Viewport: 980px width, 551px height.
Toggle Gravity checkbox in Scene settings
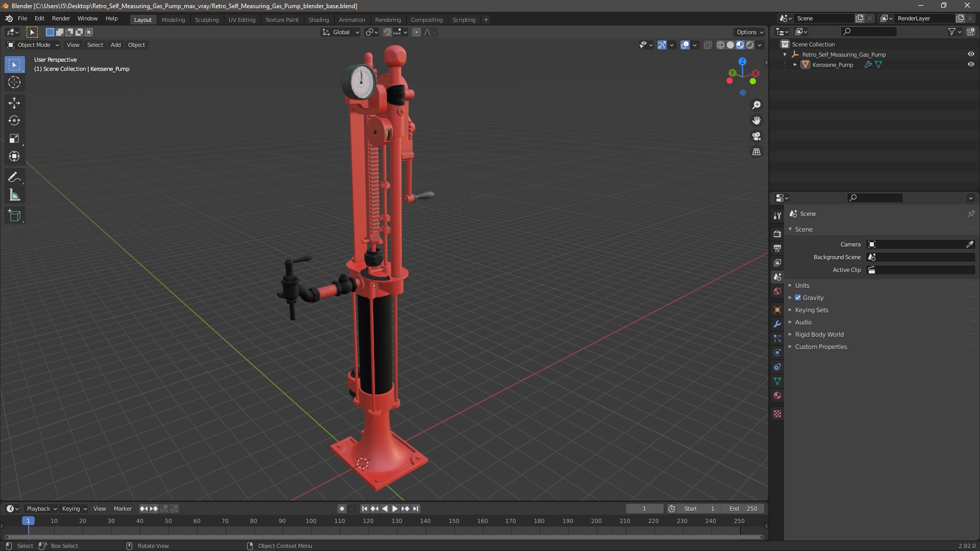(798, 297)
